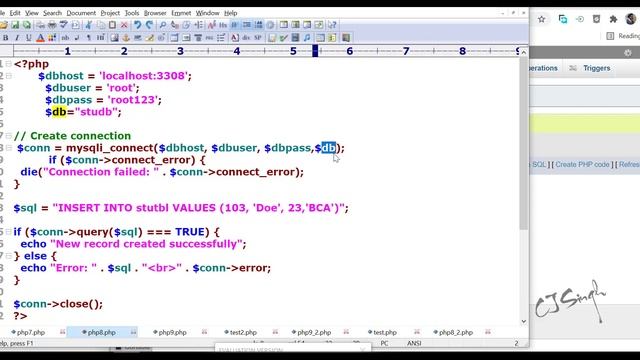Click the Hex viewer toolbar icon

[x=223, y=25]
